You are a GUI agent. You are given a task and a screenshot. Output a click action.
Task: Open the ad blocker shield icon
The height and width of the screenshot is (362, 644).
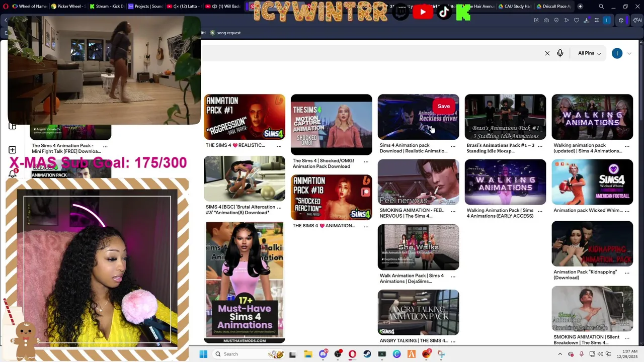(x=556, y=20)
